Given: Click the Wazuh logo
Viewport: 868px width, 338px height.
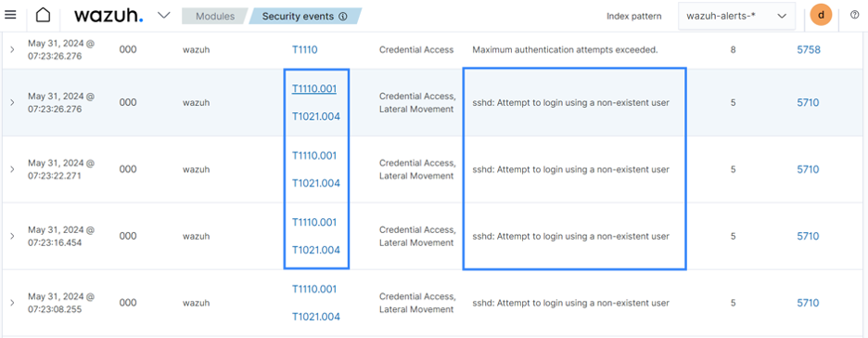Looking at the screenshot, I should pyautogui.click(x=108, y=16).
